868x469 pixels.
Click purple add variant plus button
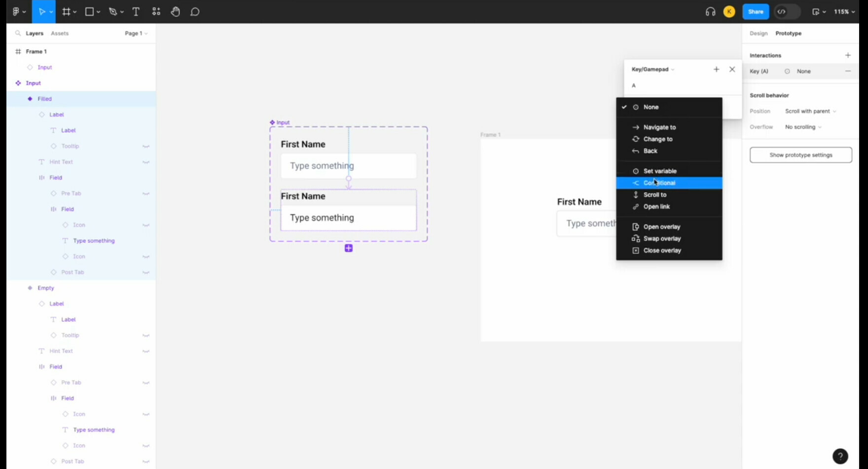[x=349, y=248]
